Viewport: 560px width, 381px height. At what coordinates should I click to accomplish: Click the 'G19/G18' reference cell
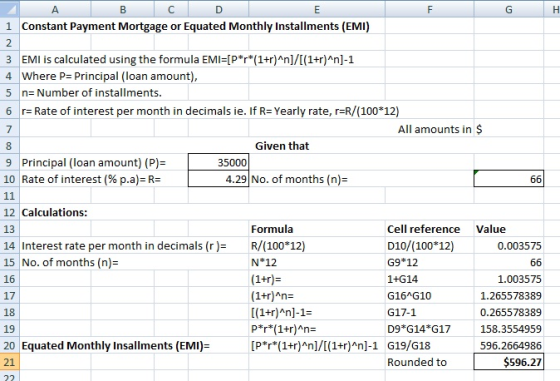click(x=409, y=346)
